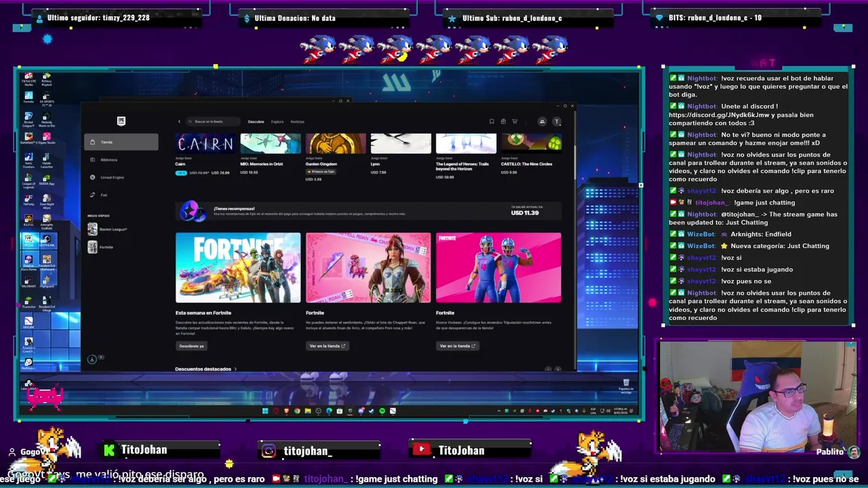Open the gift rewards icon in the header
Viewport: 868px width, 488px height.
coord(503,121)
